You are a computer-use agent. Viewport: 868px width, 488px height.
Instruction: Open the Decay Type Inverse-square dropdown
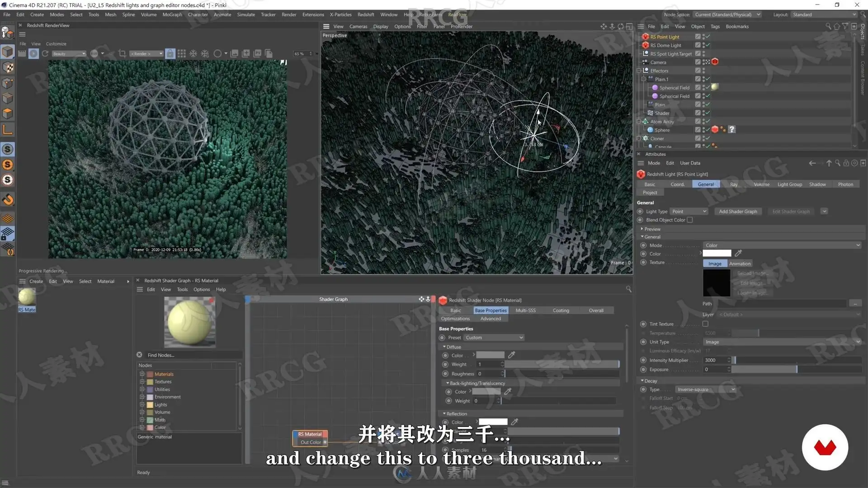pos(706,389)
